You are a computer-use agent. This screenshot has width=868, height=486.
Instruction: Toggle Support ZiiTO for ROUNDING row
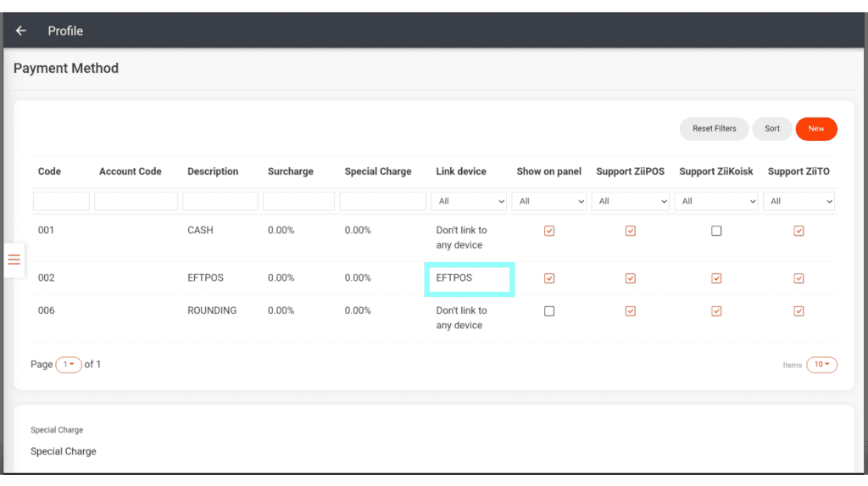click(798, 311)
